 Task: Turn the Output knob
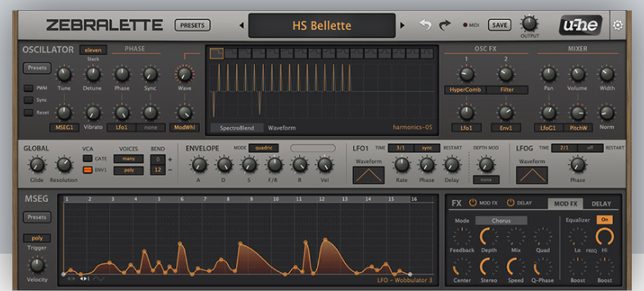(x=529, y=24)
